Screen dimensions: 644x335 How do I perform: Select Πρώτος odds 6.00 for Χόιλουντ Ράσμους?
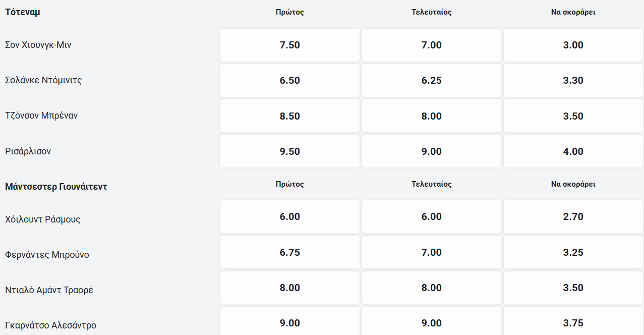click(290, 216)
